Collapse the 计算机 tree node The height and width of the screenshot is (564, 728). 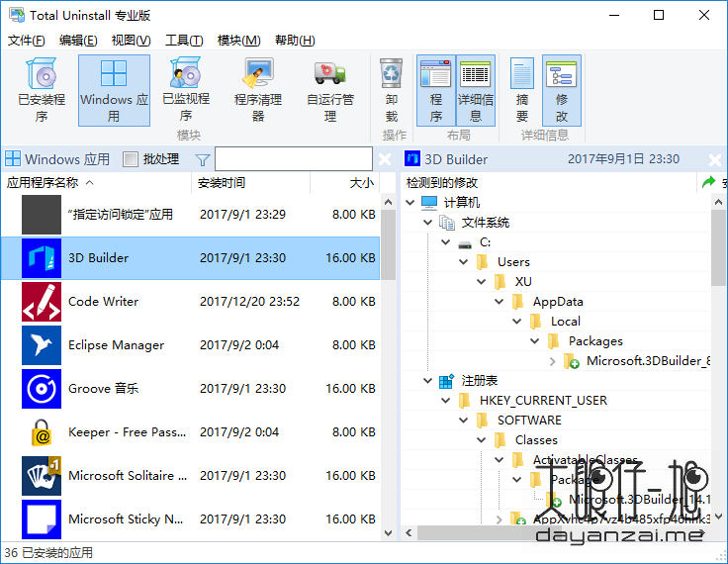[409, 203]
